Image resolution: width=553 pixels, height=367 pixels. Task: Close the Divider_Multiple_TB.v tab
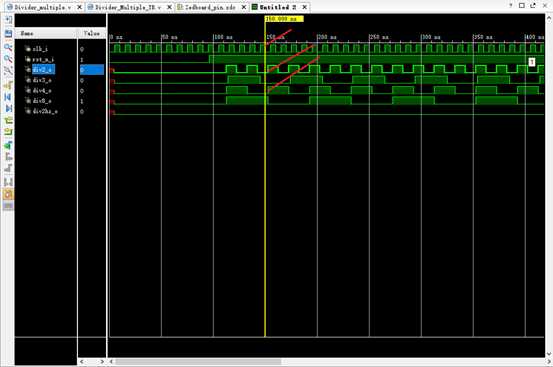pos(169,7)
